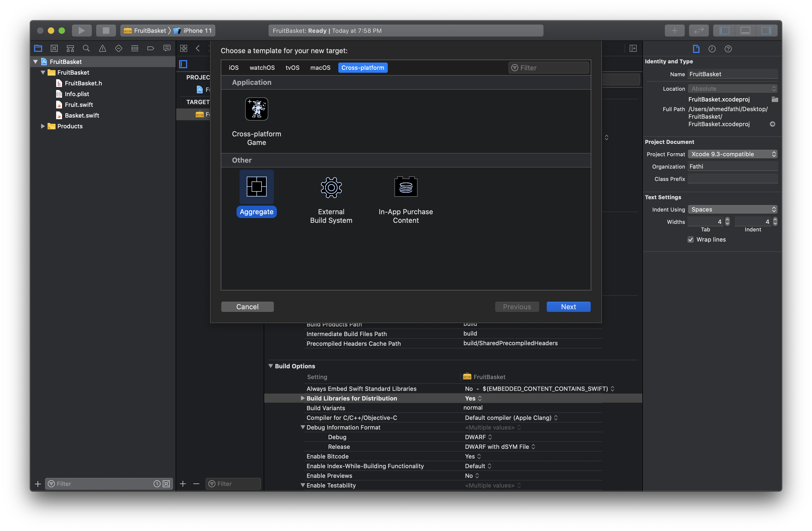This screenshot has height=531, width=812.
Task: Open the Report navigator speech bubble
Action: tap(167, 48)
